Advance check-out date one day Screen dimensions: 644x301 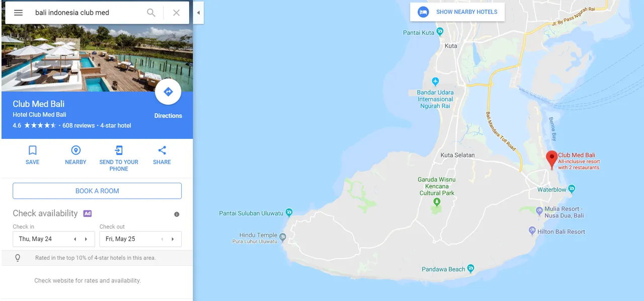point(173,239)
